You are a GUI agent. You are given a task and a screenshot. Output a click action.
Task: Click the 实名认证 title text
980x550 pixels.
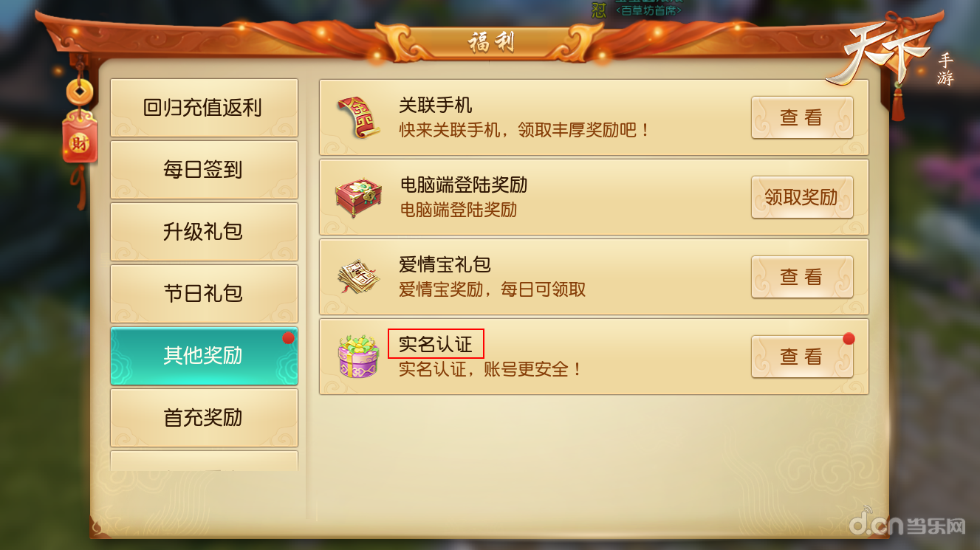436,344
